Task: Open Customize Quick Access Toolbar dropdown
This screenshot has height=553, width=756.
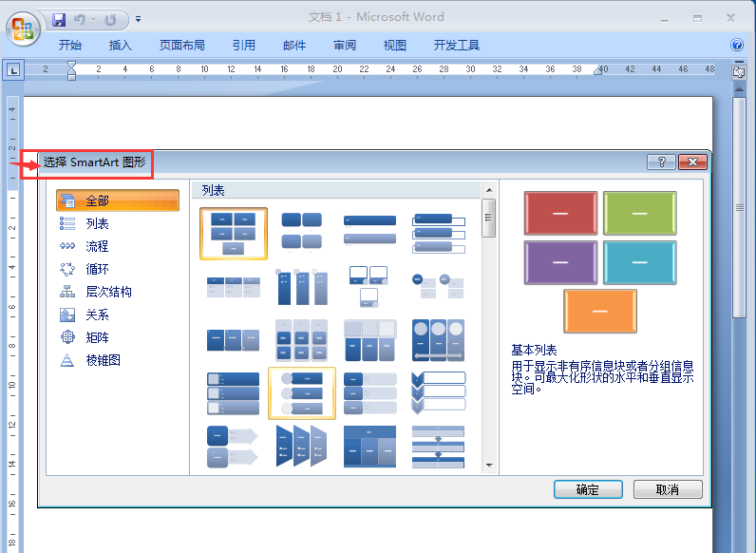Action: coord(138,20)
